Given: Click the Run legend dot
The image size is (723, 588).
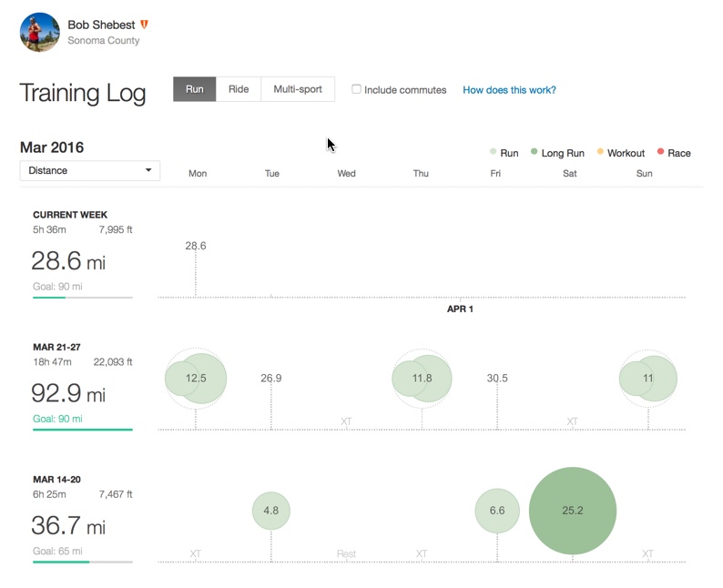Looking at the screenshot, I should pos(494,152).
